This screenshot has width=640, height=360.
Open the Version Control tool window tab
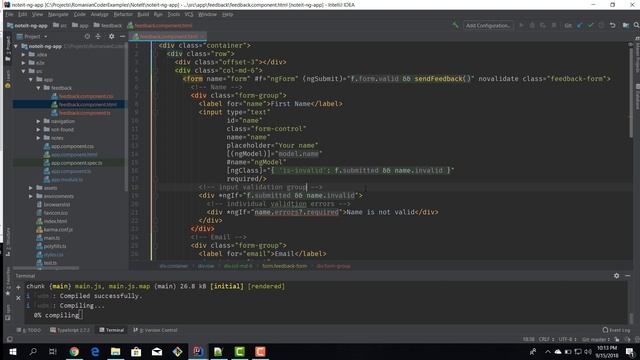coord(155,330)
